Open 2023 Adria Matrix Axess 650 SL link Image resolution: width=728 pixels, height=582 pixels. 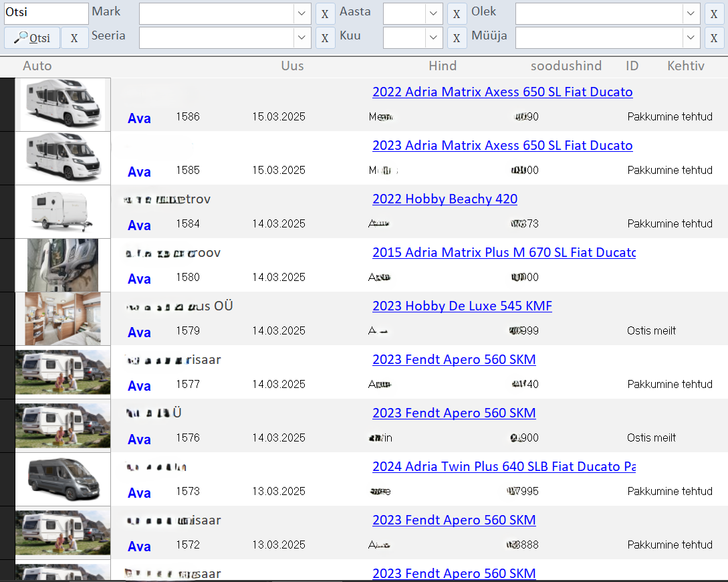click(502, 145)
